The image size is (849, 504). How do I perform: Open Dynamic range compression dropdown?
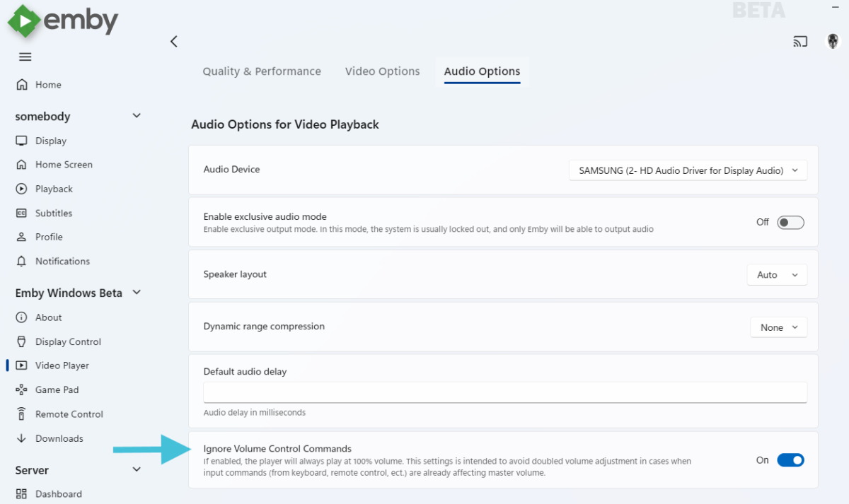click(x=778, y=327)
